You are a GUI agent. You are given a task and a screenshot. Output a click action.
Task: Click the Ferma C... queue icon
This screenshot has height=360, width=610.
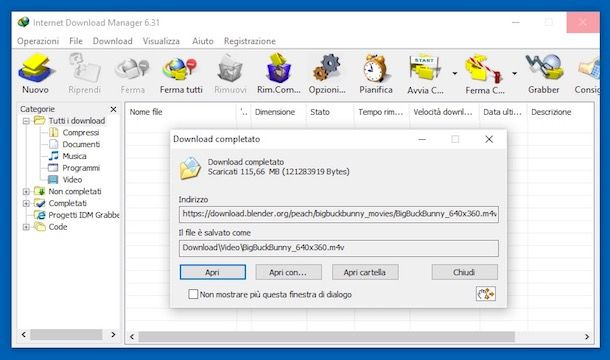point(483,68)
